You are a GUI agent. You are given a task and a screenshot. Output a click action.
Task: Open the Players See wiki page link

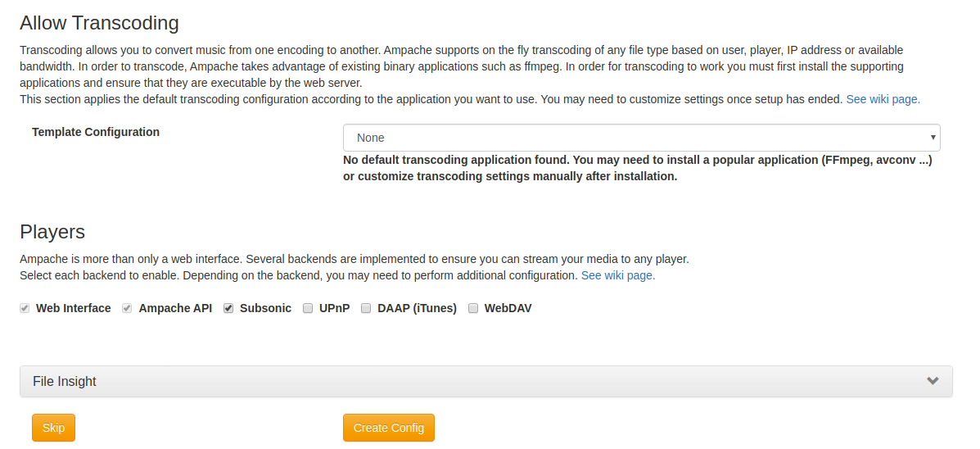[x=618, y=275]
